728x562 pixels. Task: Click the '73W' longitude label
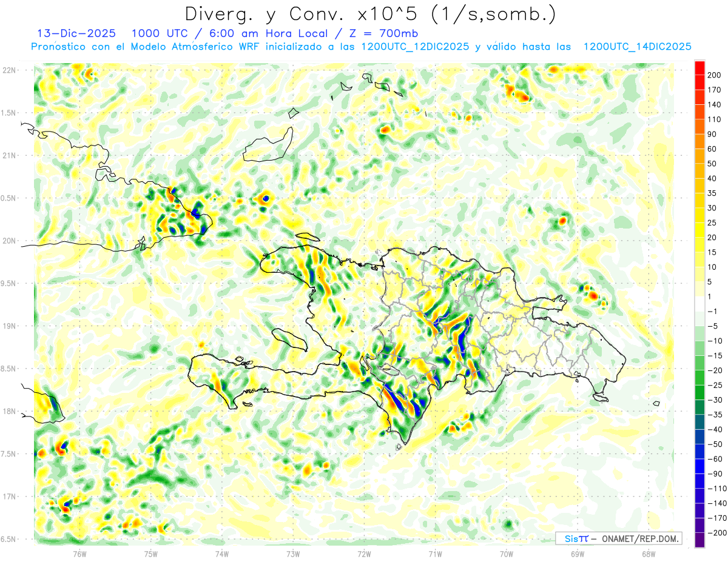pos(293,554)
